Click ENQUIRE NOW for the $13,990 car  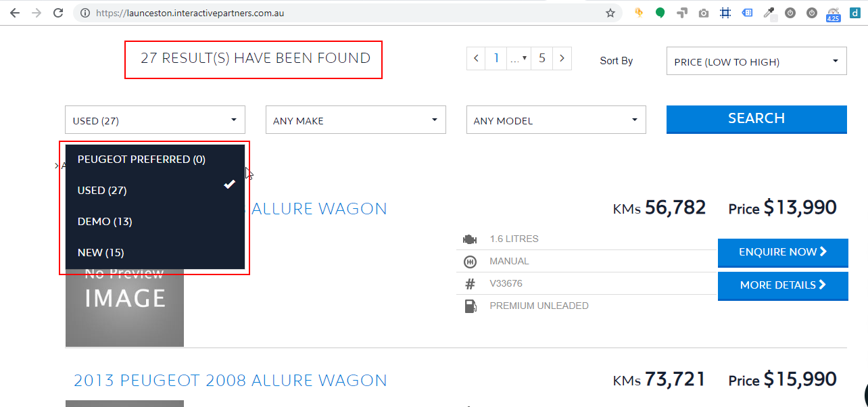point(782,252)
